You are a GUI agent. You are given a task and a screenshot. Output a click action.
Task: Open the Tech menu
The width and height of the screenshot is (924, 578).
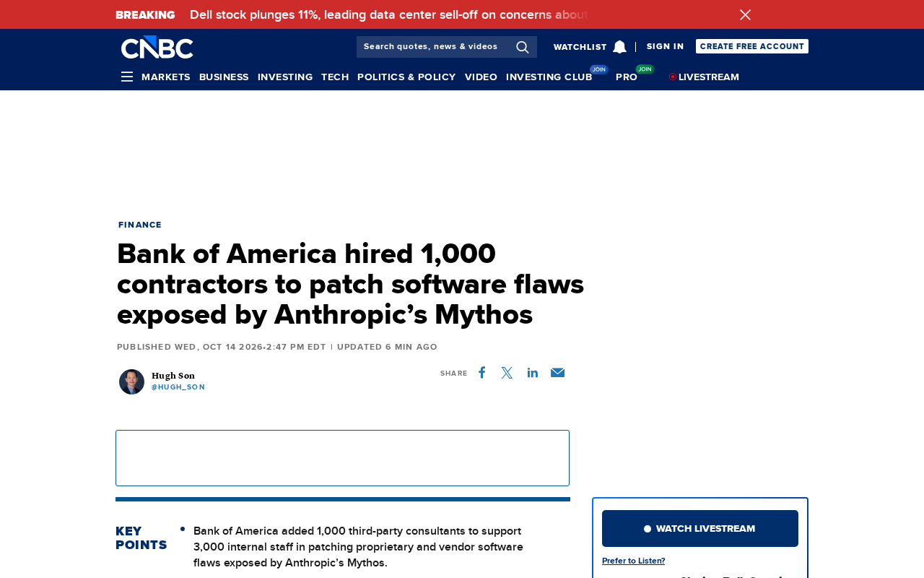(x=335, y=77)
